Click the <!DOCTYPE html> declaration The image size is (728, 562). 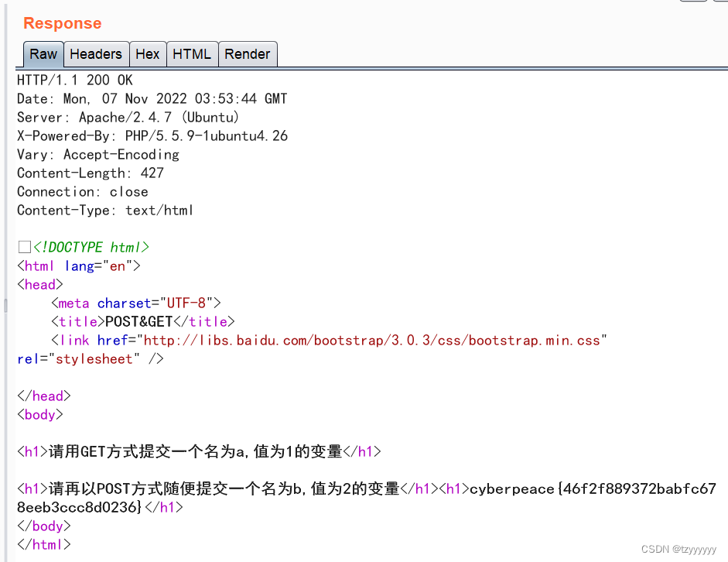(x=91, y=247)
